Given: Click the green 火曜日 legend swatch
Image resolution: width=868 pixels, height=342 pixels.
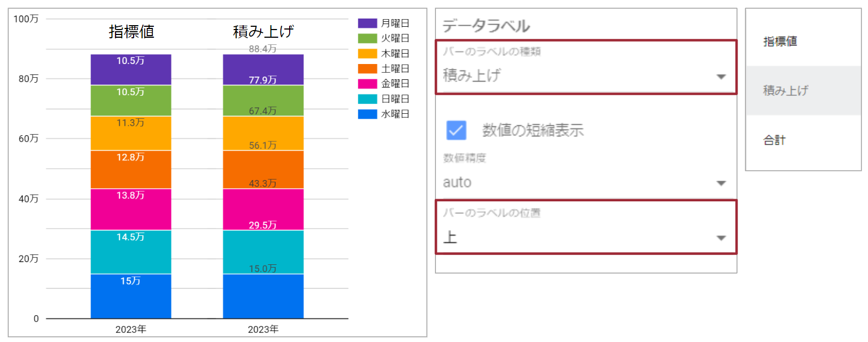Looking at the screenshot, I should [x=367, y=38].
